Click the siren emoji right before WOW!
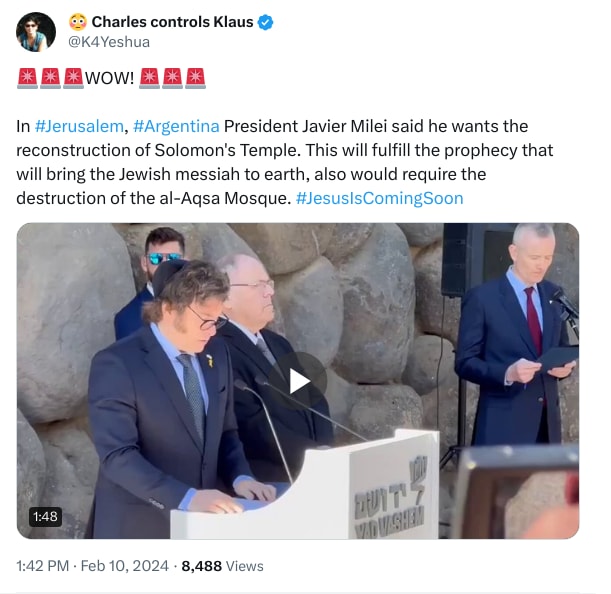The height and width of the screenshot is (594, 611). (73, 78)
